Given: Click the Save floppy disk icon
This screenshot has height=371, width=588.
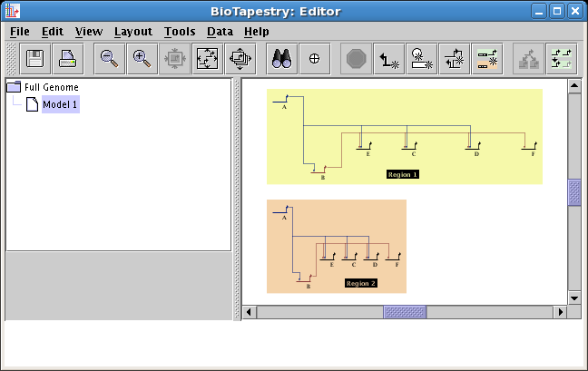Looking at the screenshot, I should click(x=35, y=59).
